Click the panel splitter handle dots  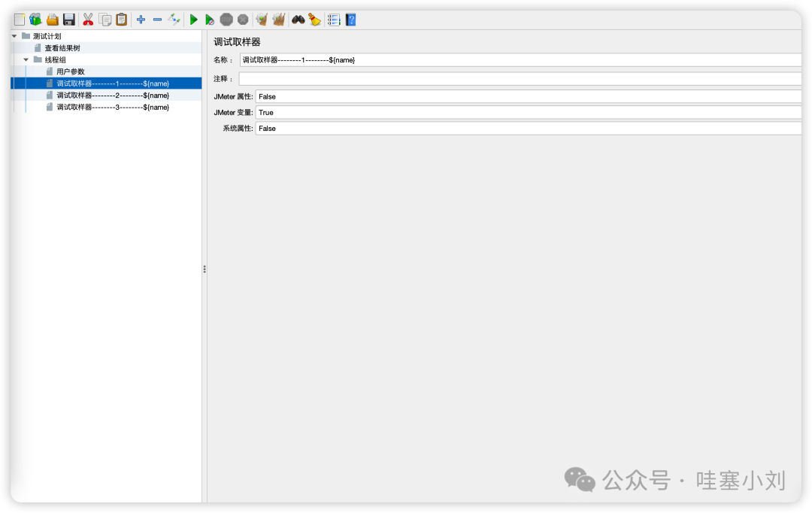[x=205, y=269]
